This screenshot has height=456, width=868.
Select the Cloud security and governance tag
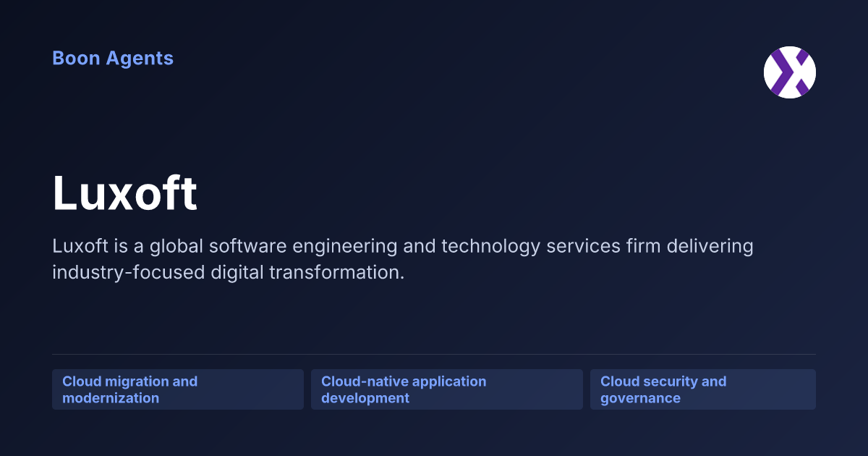[x=703, y=389]
